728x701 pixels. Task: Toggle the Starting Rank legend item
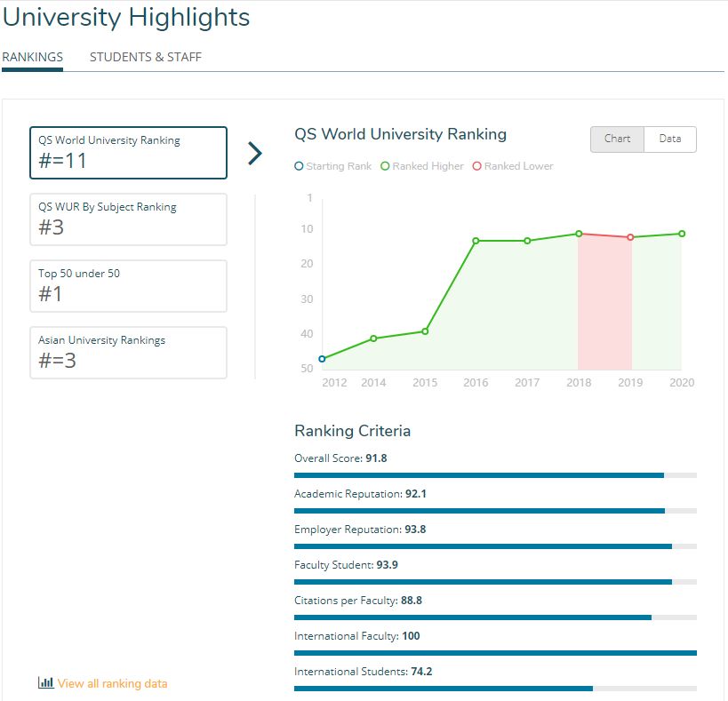pos(333,166)
